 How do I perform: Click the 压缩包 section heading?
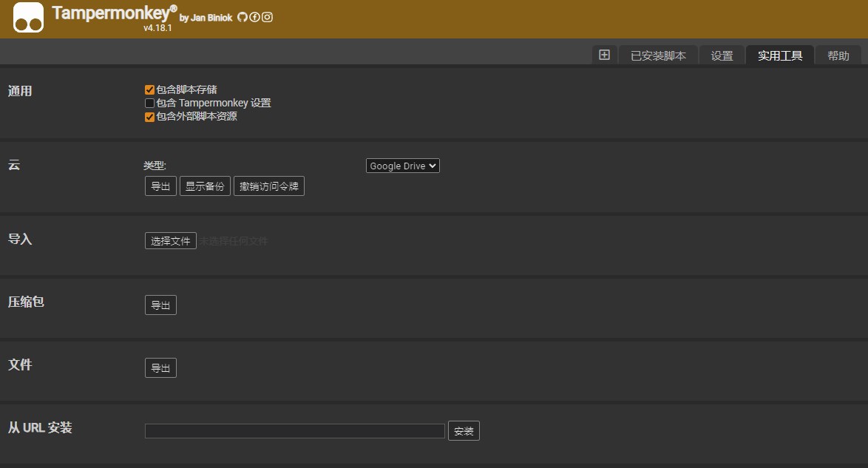click(26, 302)
